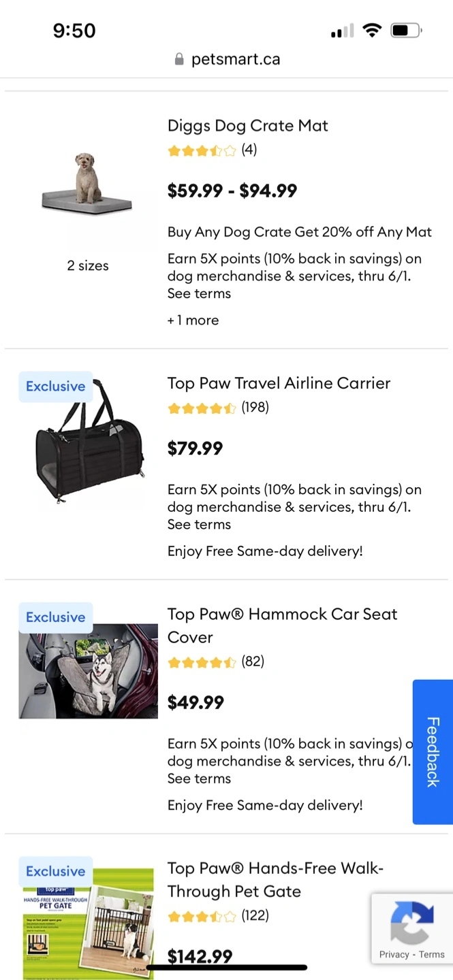Tap the Diggs Dog Crate Mat star rating
The width and height of the screenshot is (453, 980).
[202, 150]
